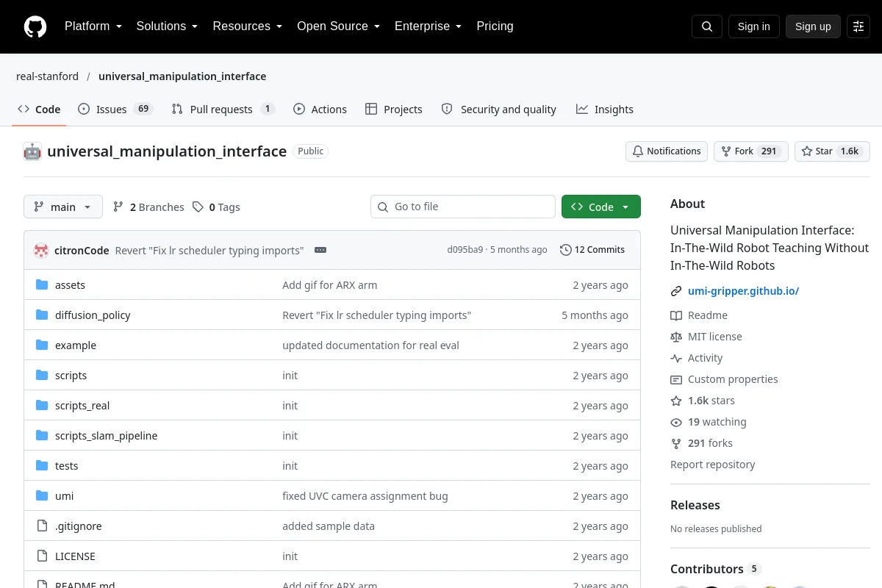
Task: Star the repository via Star button
Action: pos(832,151)
